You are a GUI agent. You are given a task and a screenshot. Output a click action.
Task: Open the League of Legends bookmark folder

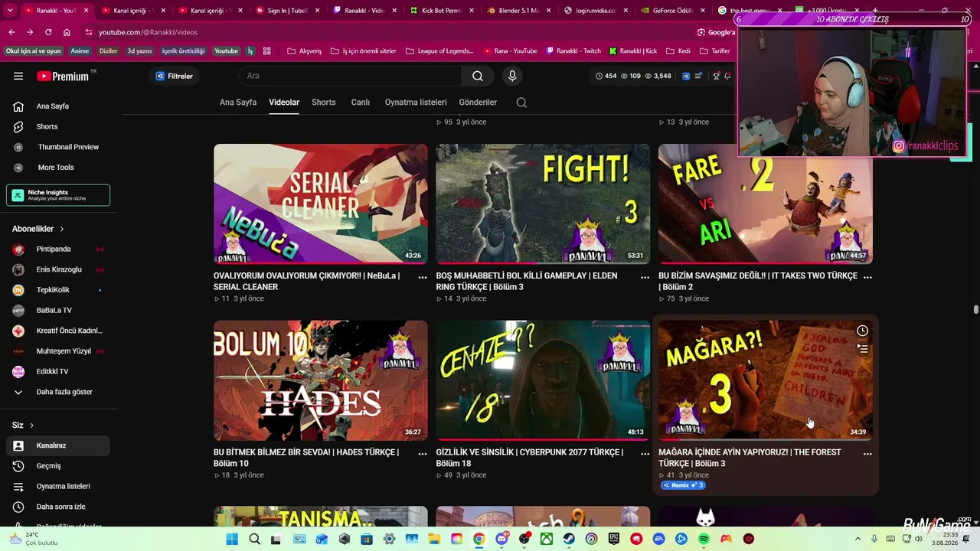[x=439, y=51]
